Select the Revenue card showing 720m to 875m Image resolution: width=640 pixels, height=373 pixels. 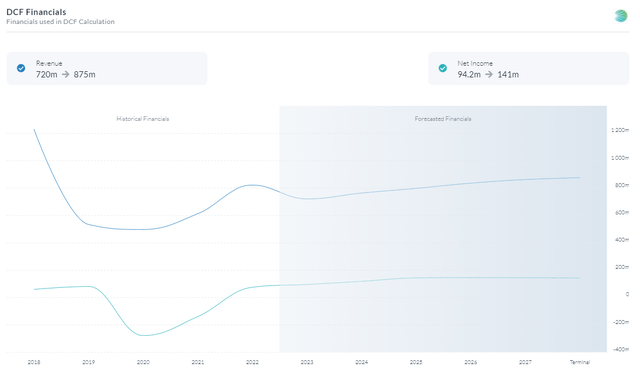tap(107, 69)
